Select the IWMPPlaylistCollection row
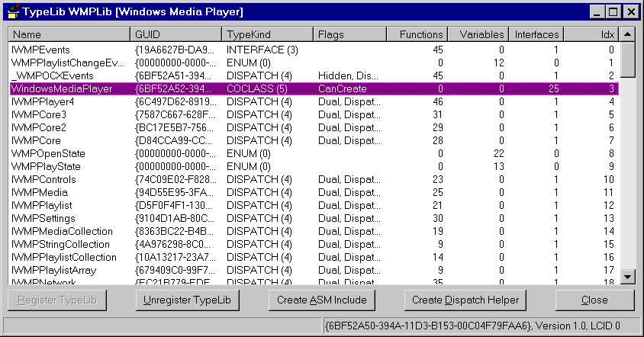644x337 pixels. [314, 258]
